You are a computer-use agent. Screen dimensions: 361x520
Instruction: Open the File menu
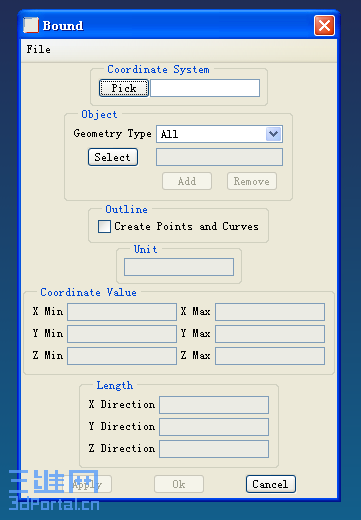pos(39,50)
